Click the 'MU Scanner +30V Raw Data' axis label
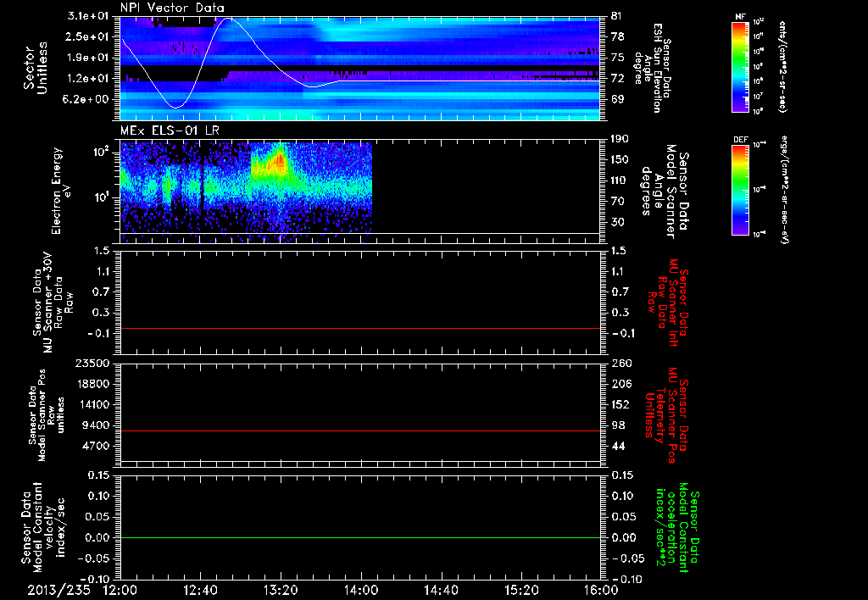This screenshot has width=868, height=600. [x=53, y=303]
